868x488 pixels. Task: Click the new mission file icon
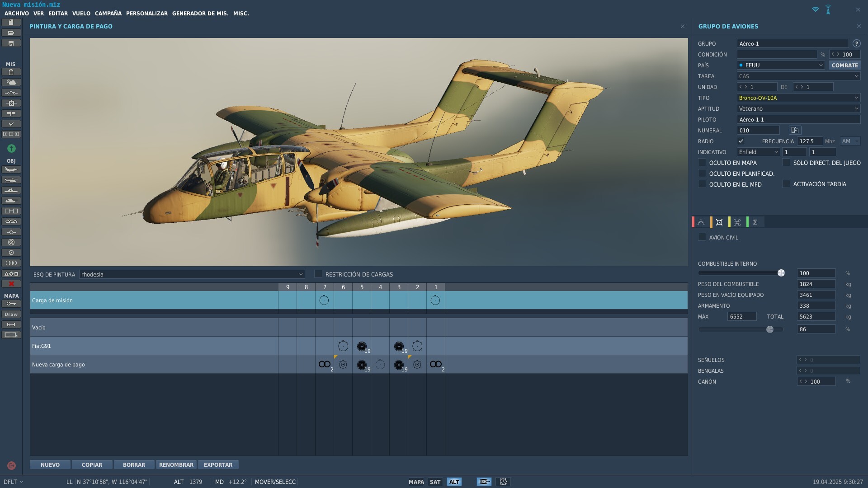coord(11,22)
